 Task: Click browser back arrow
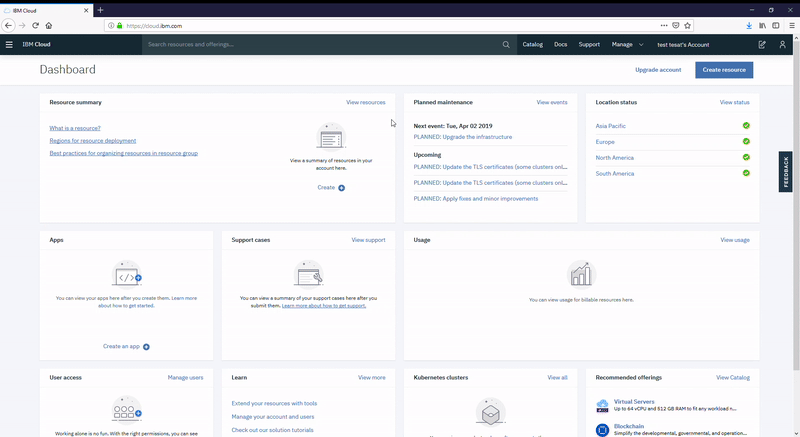click(x=8, y=25)
